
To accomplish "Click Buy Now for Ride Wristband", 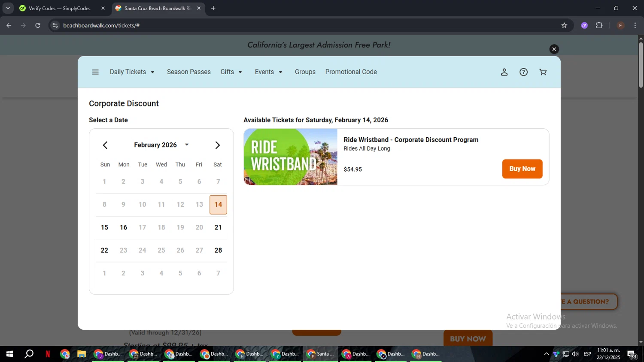I will coord(522,169).
